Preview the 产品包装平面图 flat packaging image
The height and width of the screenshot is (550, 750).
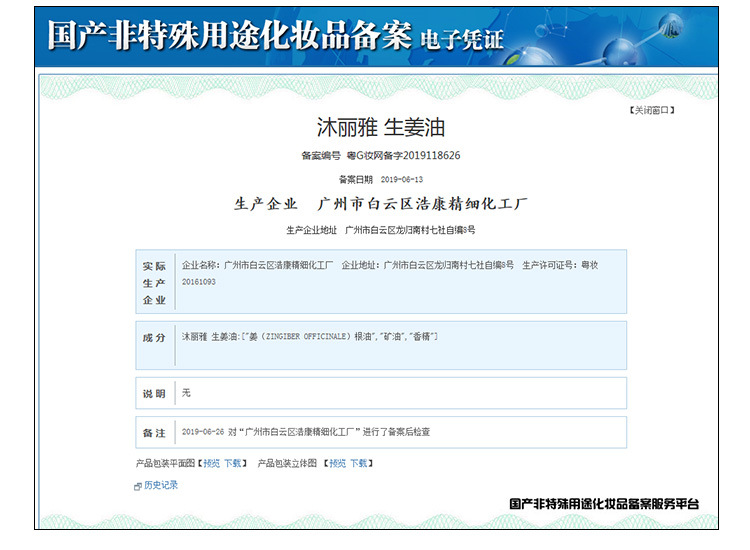(211, 463)
